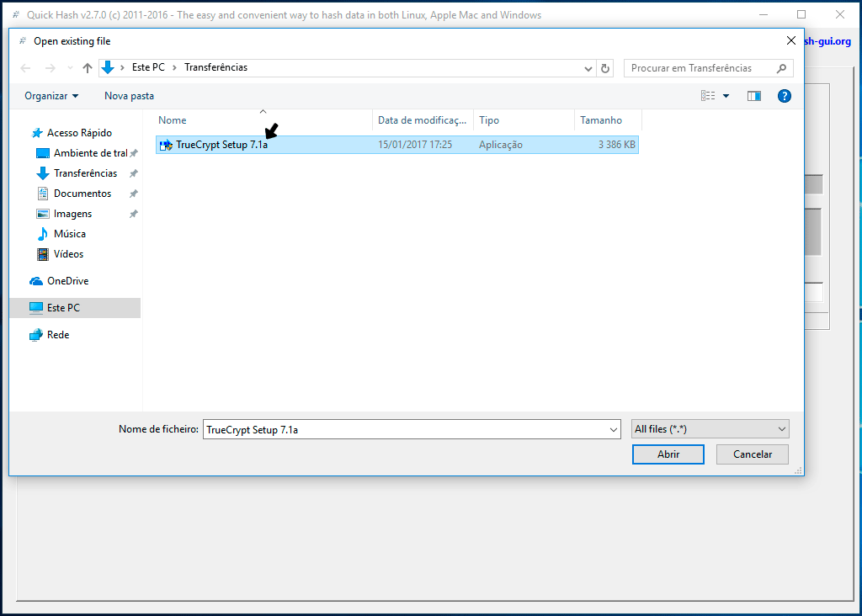Click the Música note icon

click(x=42, y=234)
